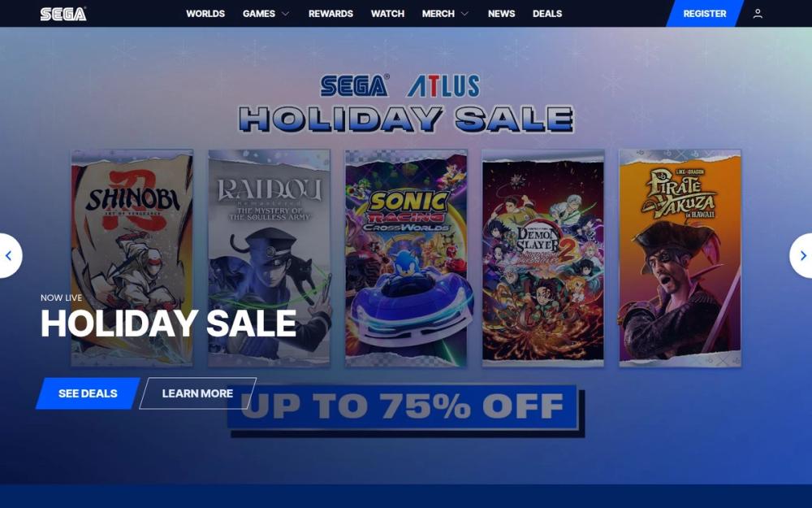Screen dimensions: 812x508
Task: Expand the Merch dropdown chevron
Action: [464, 14]
